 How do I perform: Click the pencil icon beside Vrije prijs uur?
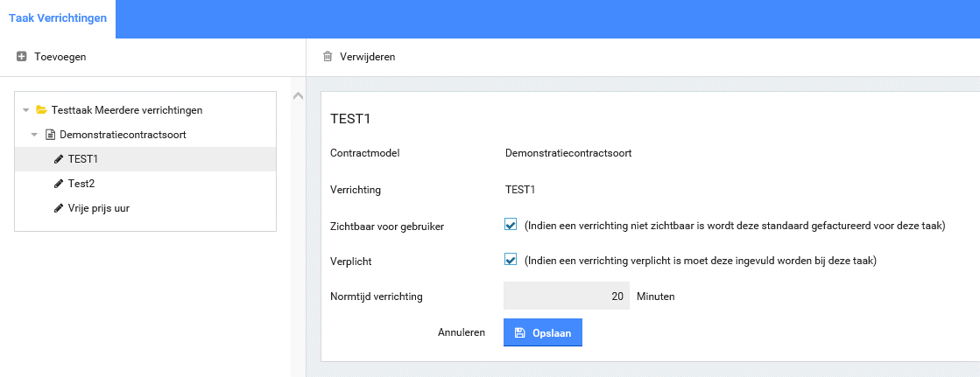pyautogui.click(x=59, y=208)
